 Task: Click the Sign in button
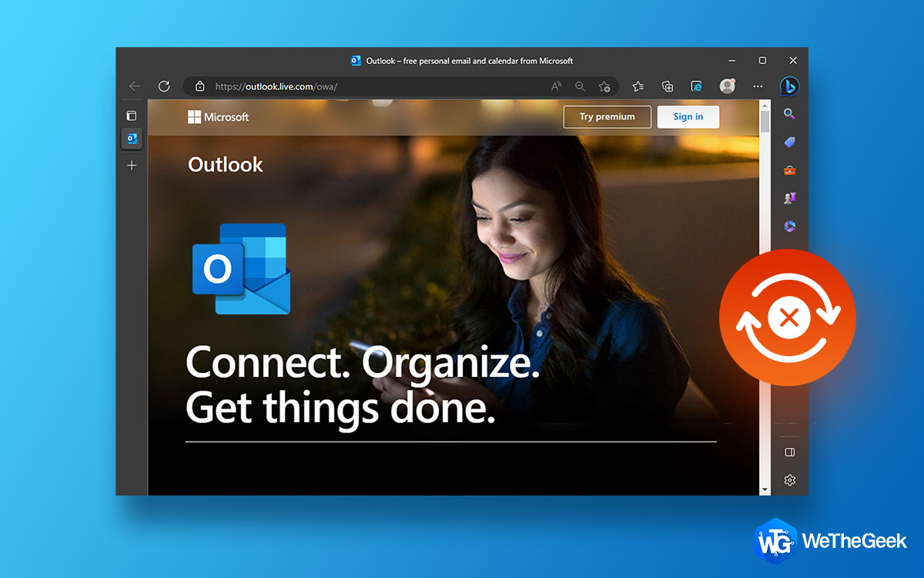click(x=688, y=117)
